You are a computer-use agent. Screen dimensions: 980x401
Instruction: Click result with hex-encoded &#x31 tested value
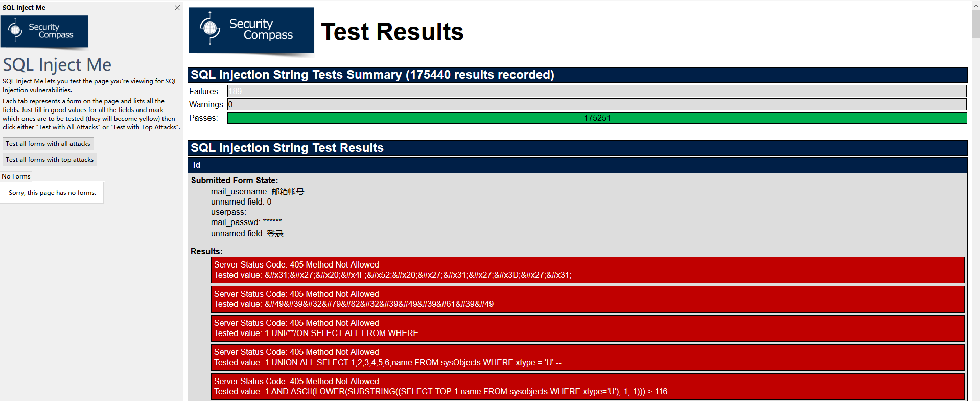click(x=588, y=270)
